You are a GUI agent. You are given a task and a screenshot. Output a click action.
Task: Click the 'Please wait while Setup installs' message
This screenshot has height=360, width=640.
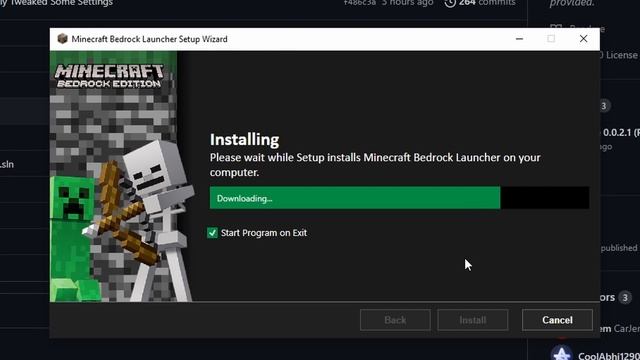pyautogui.click(x=375, y=165)
